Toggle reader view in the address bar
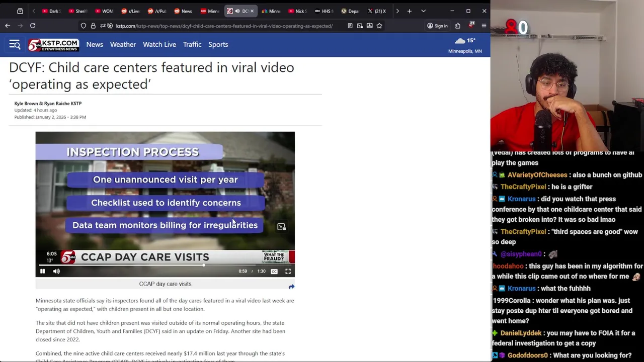Screen dimensions: 644x362 [x=350, y=26]
